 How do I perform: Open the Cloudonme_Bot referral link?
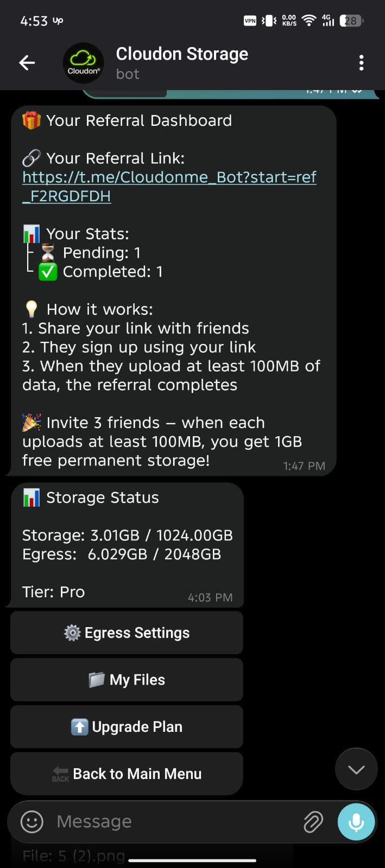169,177
